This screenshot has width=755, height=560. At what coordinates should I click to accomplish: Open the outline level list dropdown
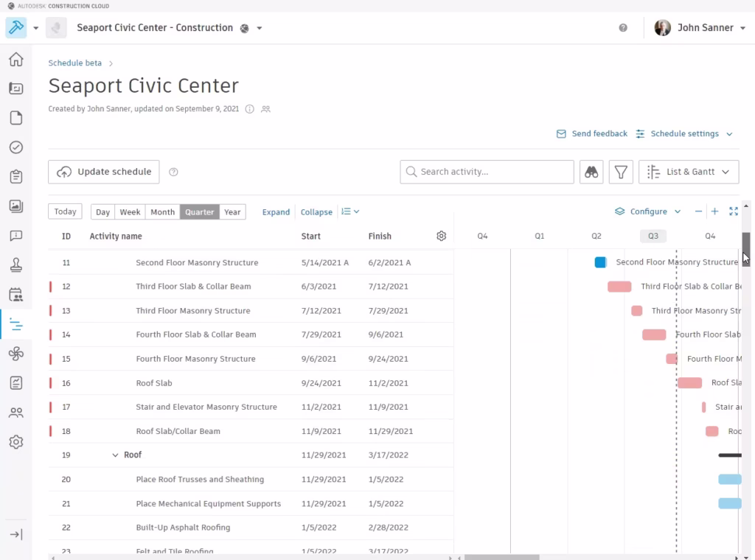(350, 211)
